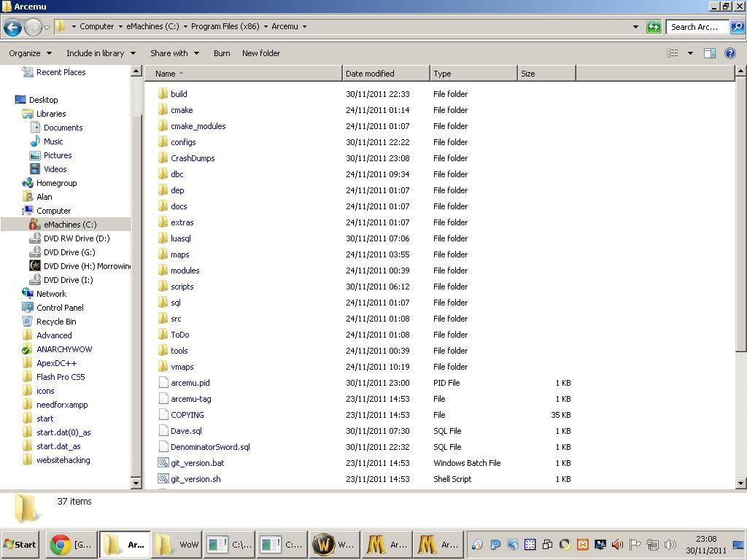Image resolution: width=747 pixels, height=560 pixels.
Task: Open the Organize menu
Action: click(30, 53)
